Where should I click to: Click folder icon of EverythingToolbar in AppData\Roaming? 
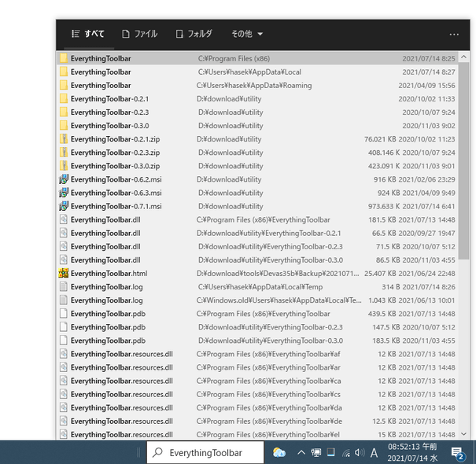click(64, 85)
